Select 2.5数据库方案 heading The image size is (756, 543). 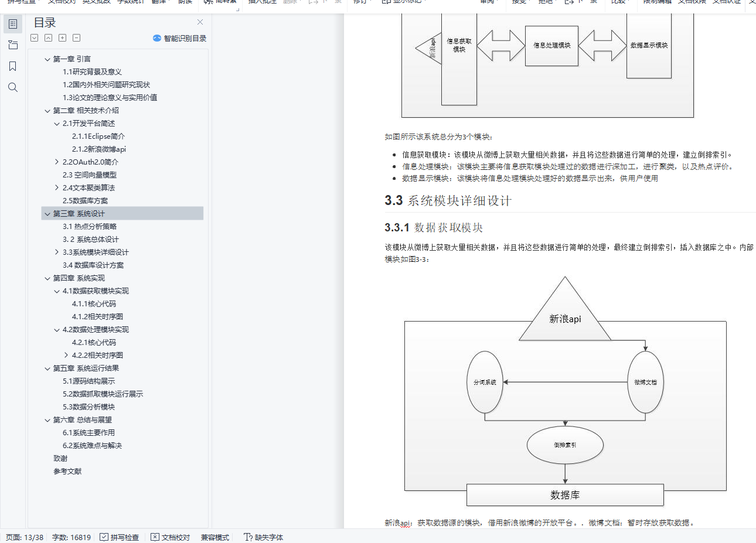click(x=85, y=201)
